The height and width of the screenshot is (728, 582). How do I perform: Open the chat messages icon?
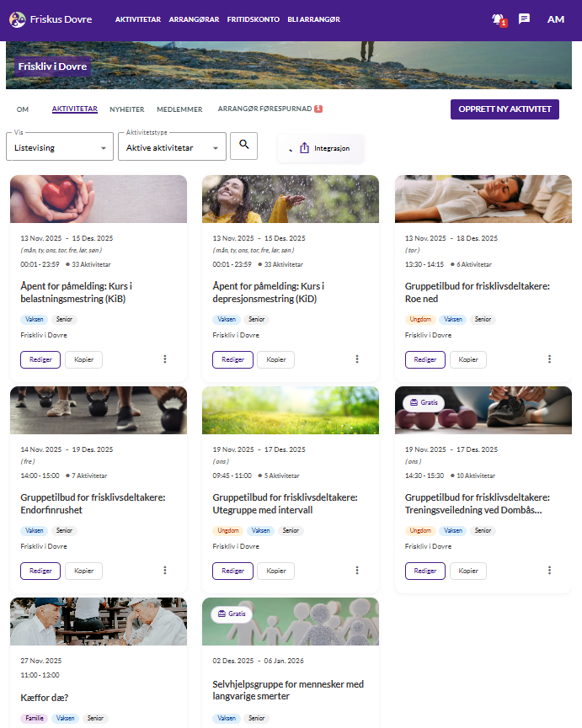524,19
